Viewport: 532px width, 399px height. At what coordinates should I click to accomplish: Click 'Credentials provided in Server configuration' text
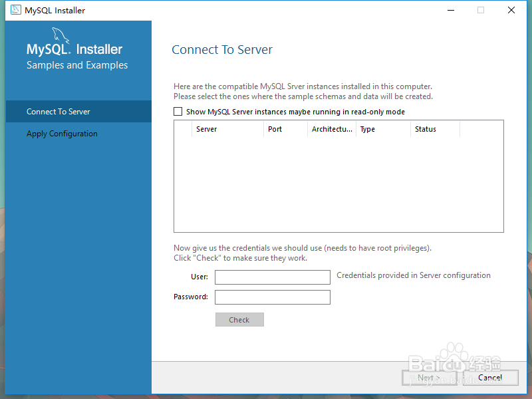tap(414, 275)
